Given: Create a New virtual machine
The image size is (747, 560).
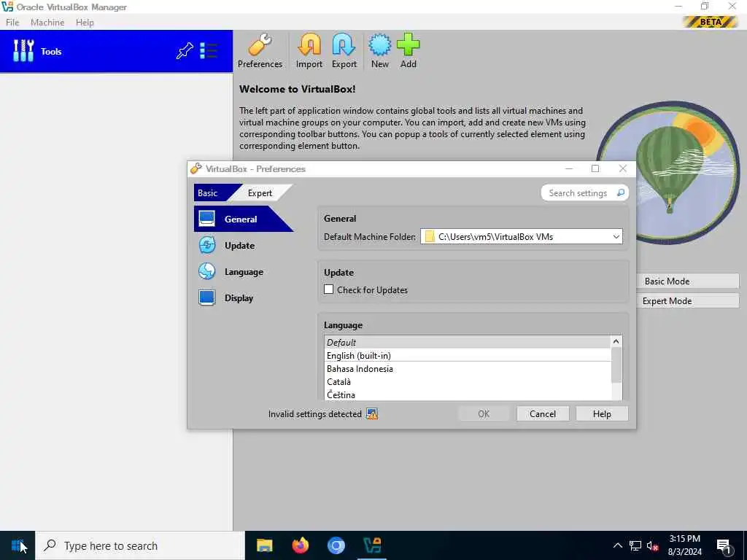Looking at the screenshot, I should [x=379, y=52].
